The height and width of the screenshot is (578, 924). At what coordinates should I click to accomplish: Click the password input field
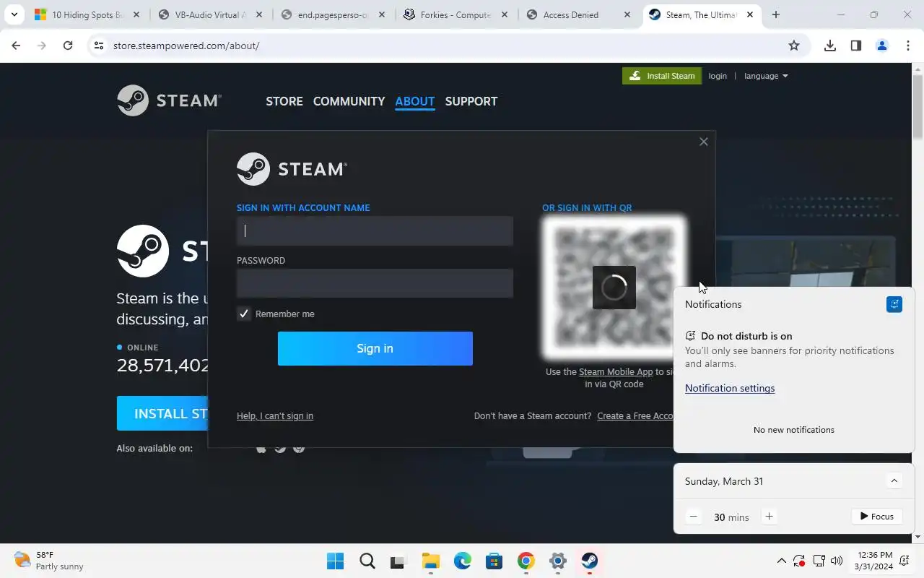tap(375, 283)
